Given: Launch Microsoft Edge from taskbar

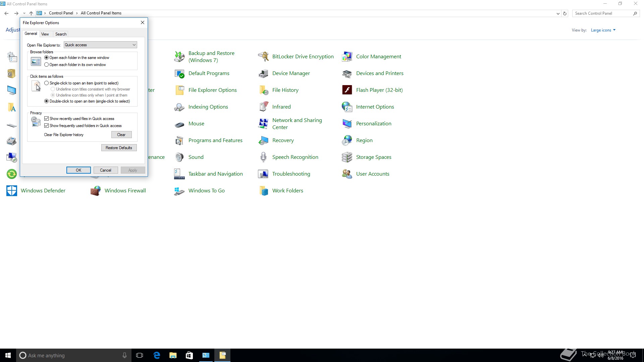Looking at the screenshot, I should tap(156, 355).
